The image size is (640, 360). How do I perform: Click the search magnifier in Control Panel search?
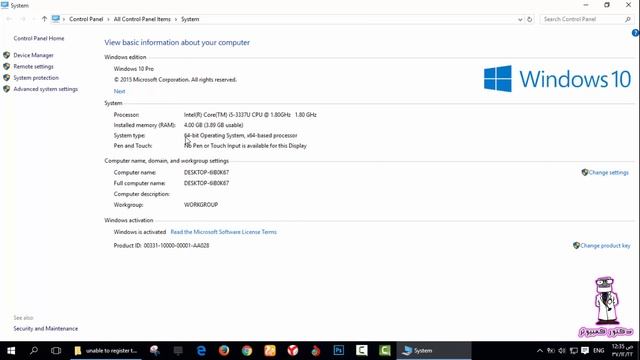(628, 19)
